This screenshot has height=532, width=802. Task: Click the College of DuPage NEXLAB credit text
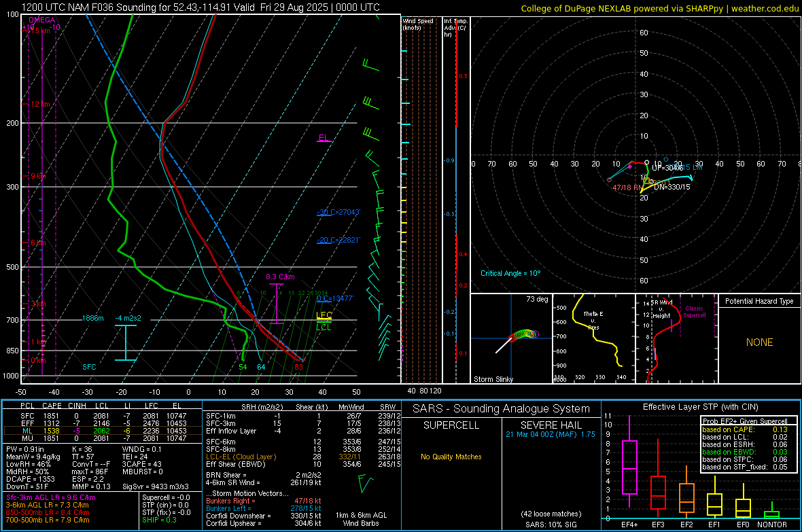(x=659, y=8)
